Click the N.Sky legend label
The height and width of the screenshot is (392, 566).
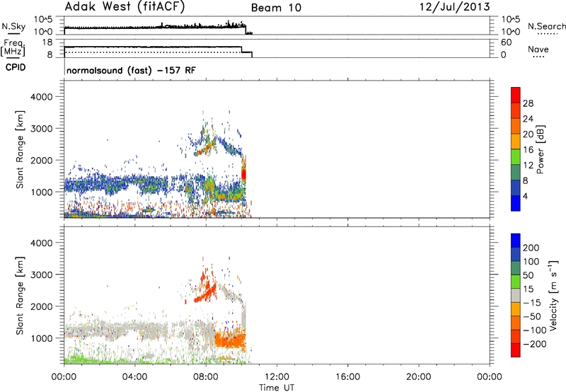point(13,26)
